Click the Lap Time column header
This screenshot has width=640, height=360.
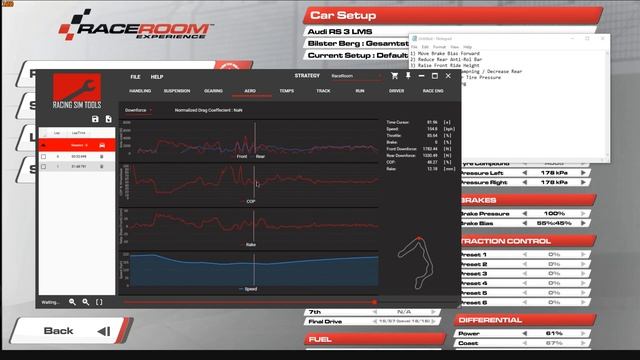pyautogui.click(x=78, y=133)
